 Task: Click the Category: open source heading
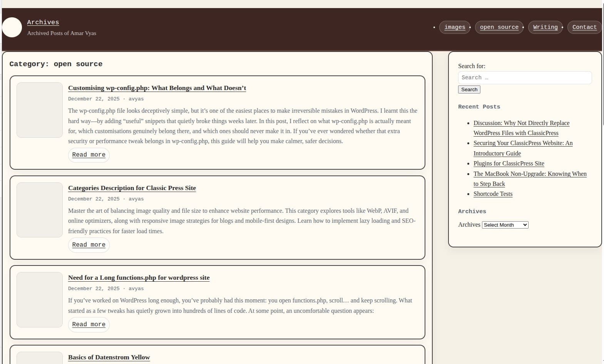[56, 64]
